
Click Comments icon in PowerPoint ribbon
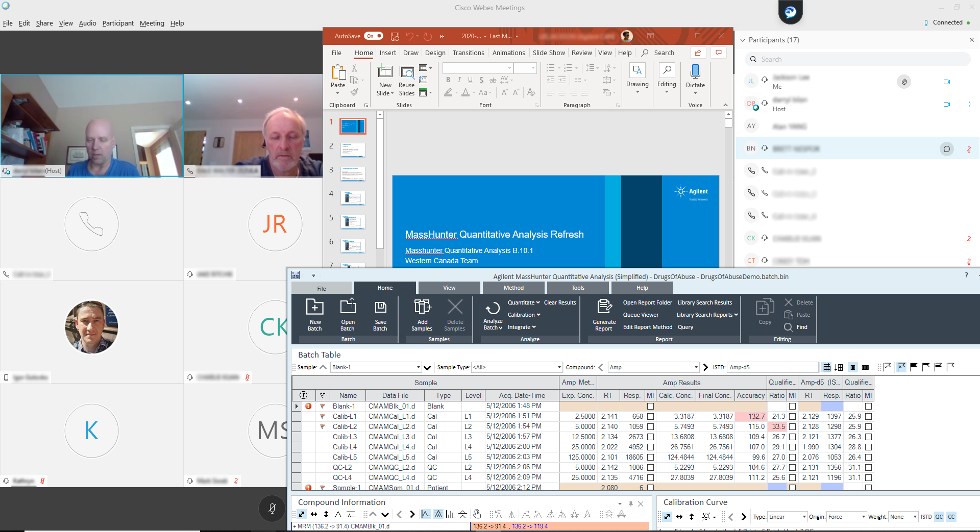pos(719,53)
